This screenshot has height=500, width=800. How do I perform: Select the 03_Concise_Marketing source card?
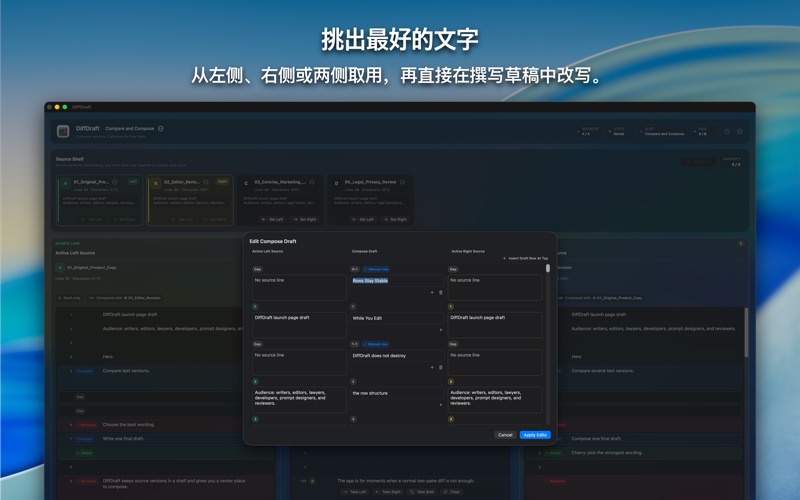tap(280, 201)
